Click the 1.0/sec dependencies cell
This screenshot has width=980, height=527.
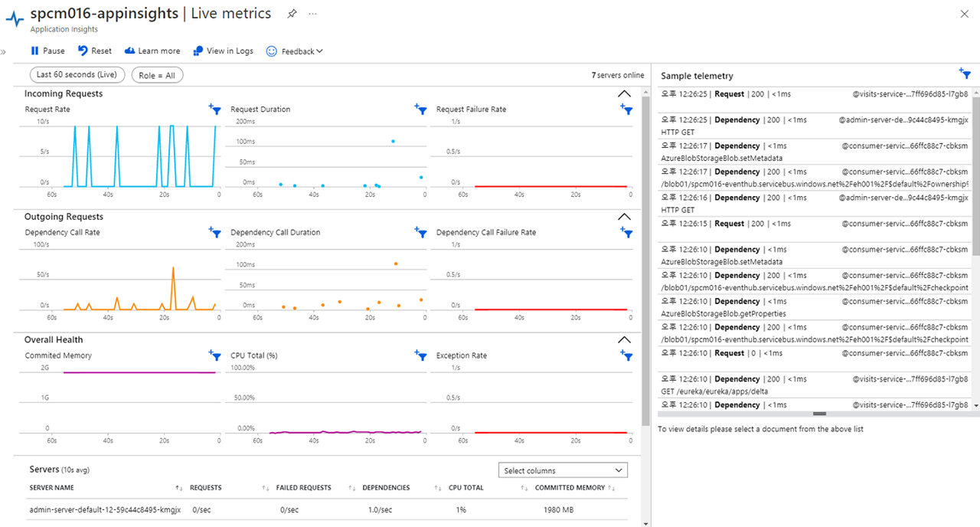click(x=379, y=510)
